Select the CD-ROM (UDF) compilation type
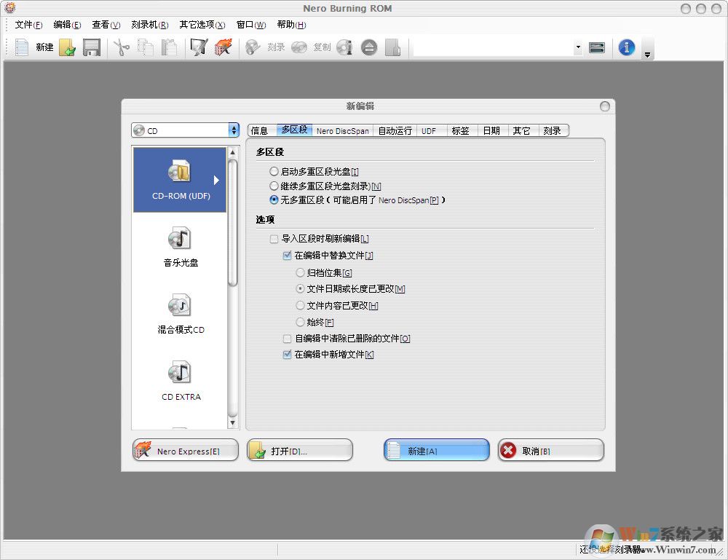 (179, 179)
